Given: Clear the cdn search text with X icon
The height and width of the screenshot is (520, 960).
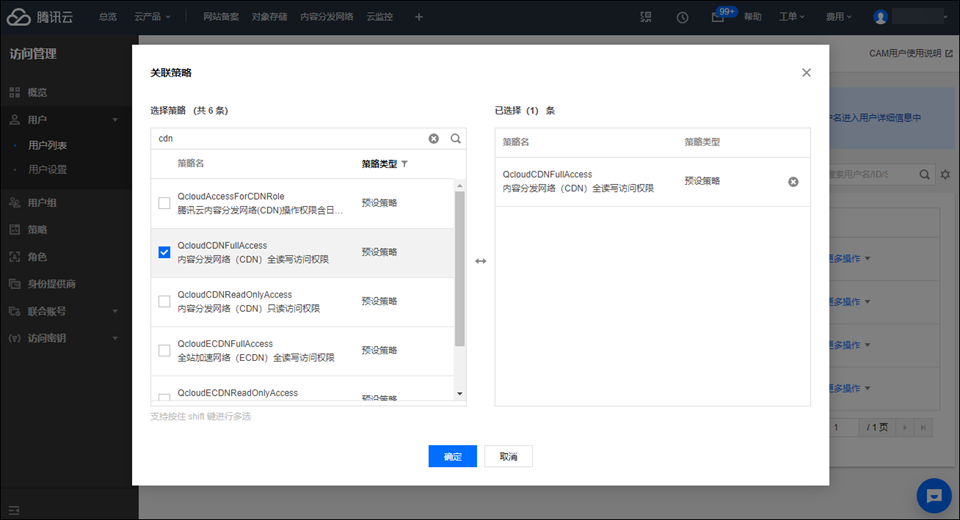Looking at the screenshot, I should [x=434, y=139].
